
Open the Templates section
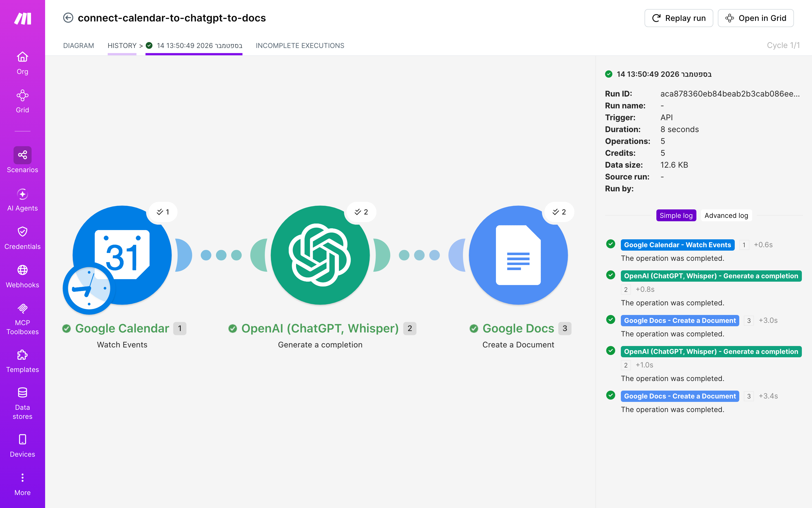(23, 361)
